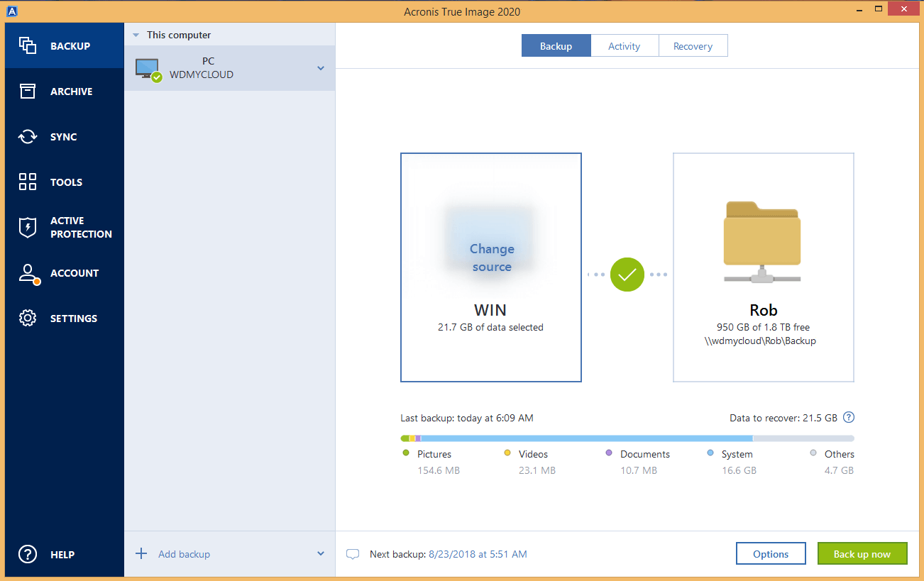Click the PC monitor icon for WDMYCLOUD backup
The height and width of the screenshot is (581, 924).
point(148,69)
